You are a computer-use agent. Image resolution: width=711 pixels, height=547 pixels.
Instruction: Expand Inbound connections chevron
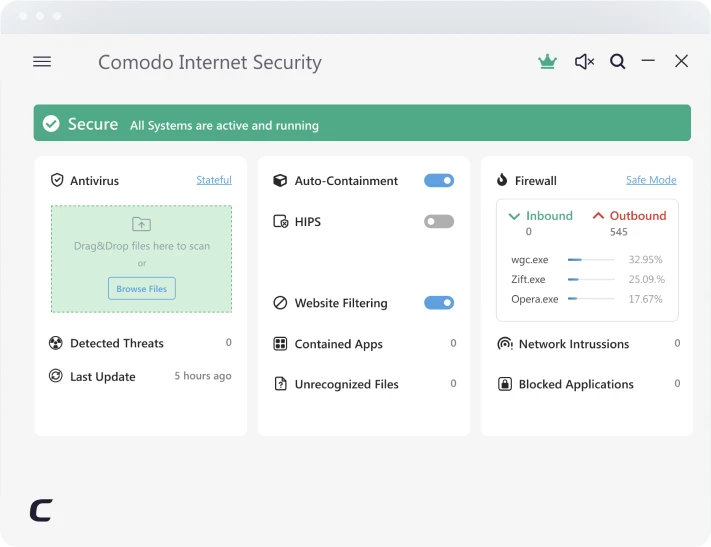point(514,216)
